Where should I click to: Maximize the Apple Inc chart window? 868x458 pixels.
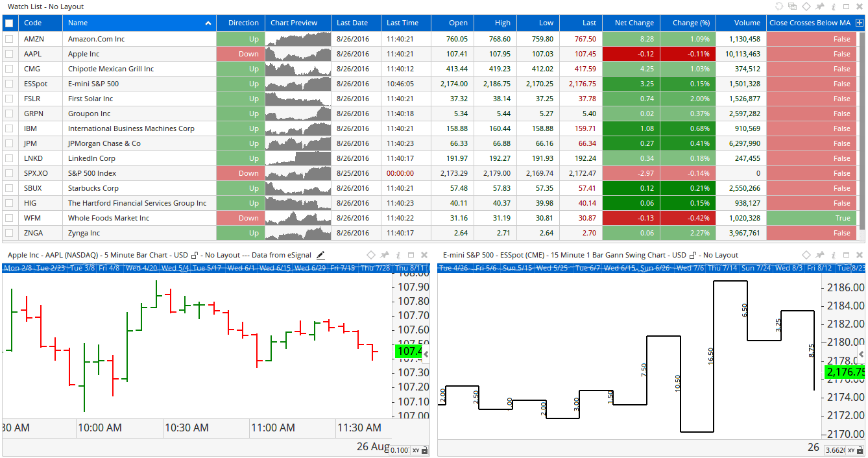point(411,255)
